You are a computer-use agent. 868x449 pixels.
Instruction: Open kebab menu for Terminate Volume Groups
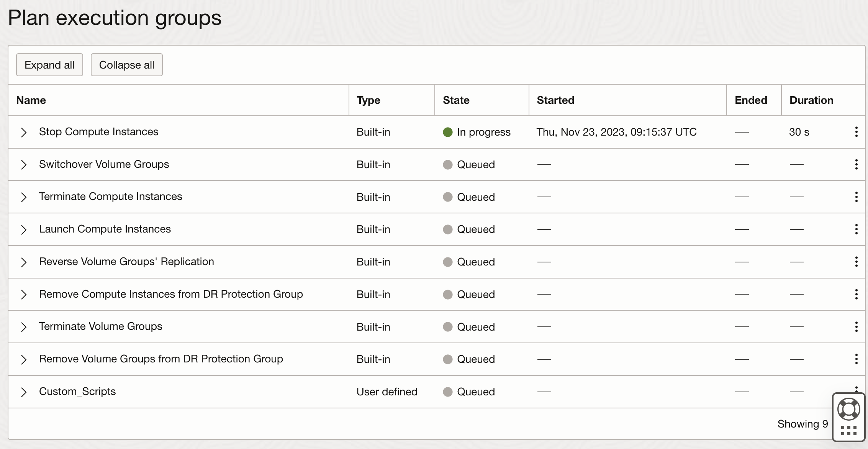point(856,327)
